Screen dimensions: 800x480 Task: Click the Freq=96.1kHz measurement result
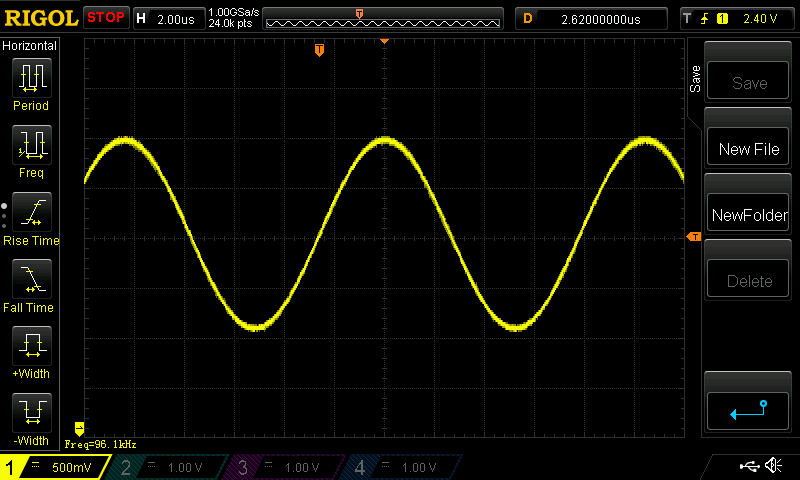point(101,445)
